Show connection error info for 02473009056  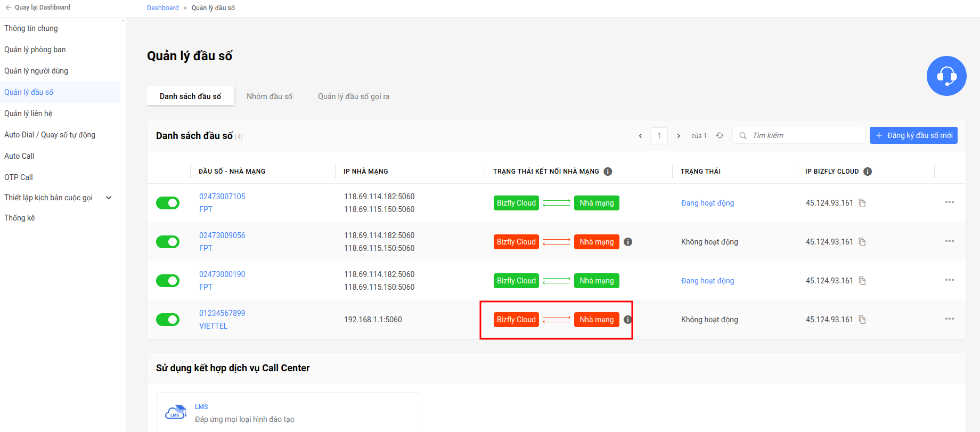tap(628, 242)
